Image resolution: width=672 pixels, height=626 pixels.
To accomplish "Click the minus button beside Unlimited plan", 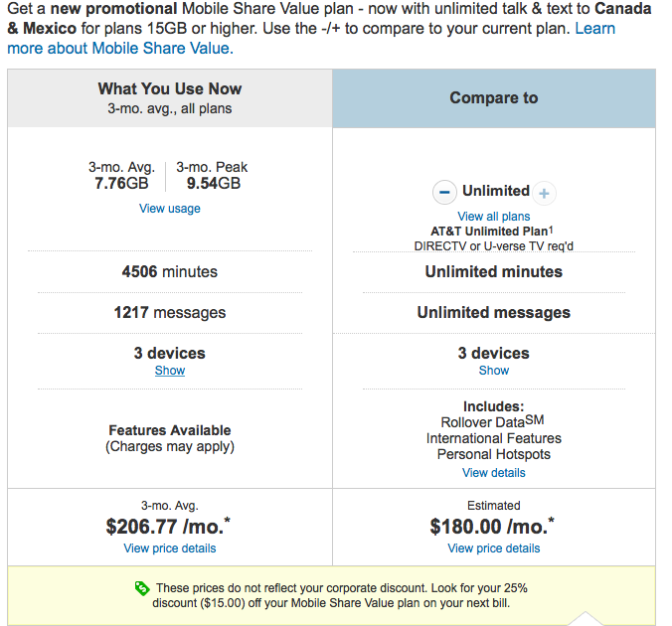I will 444,193.
